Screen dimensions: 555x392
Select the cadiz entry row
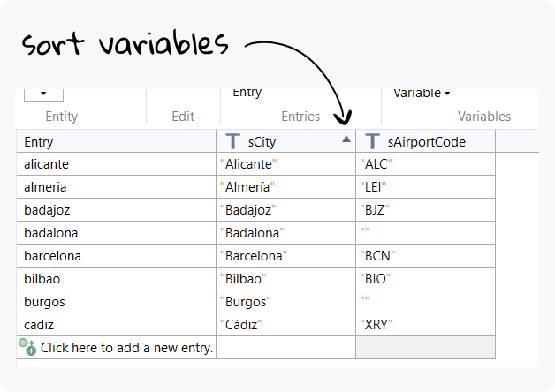115,324
